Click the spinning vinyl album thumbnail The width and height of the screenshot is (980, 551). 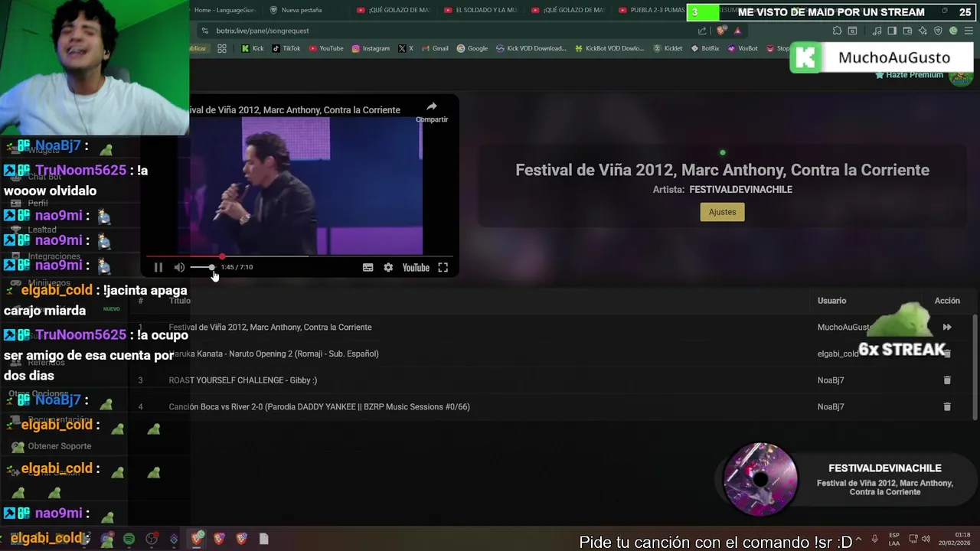760,479
